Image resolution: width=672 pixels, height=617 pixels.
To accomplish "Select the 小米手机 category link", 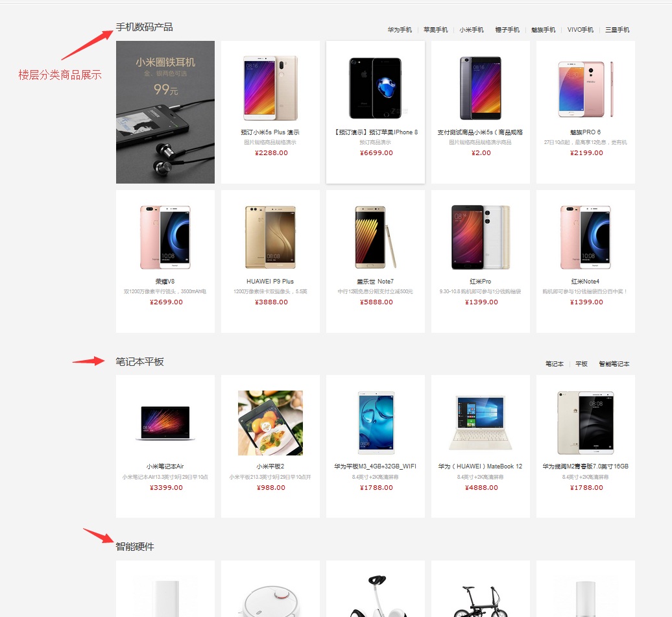I will coord(472,30).
